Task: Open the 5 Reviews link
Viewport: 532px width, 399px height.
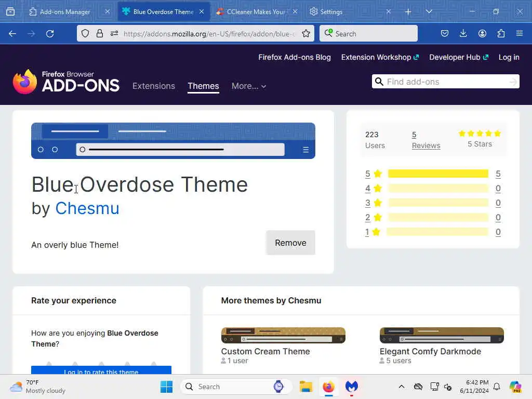Action: coord(426,140)
